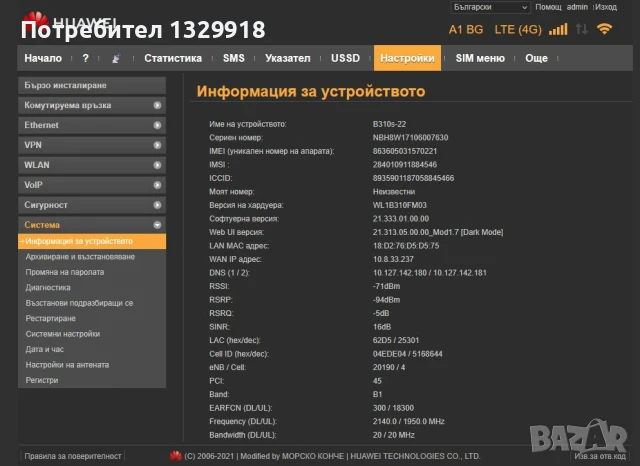Click the Bandwidth value 20 / 20 MHz

(x=393, y=435)
